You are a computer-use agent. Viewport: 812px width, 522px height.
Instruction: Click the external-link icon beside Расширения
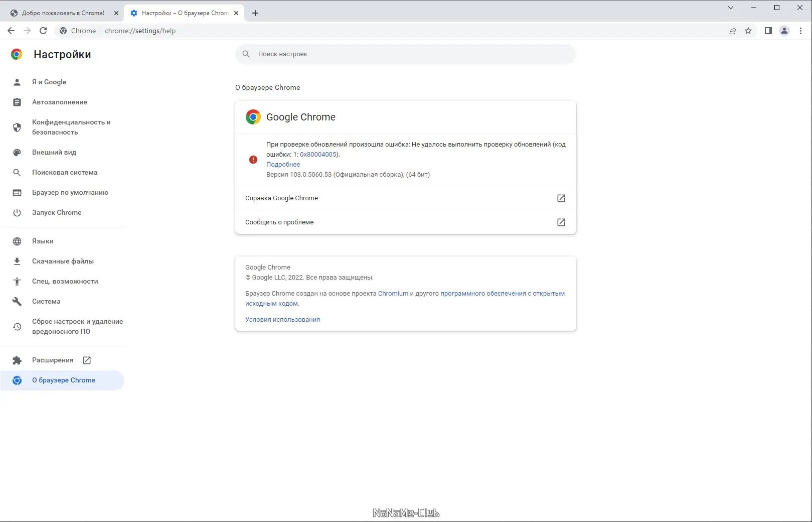[x=87, y=360]
